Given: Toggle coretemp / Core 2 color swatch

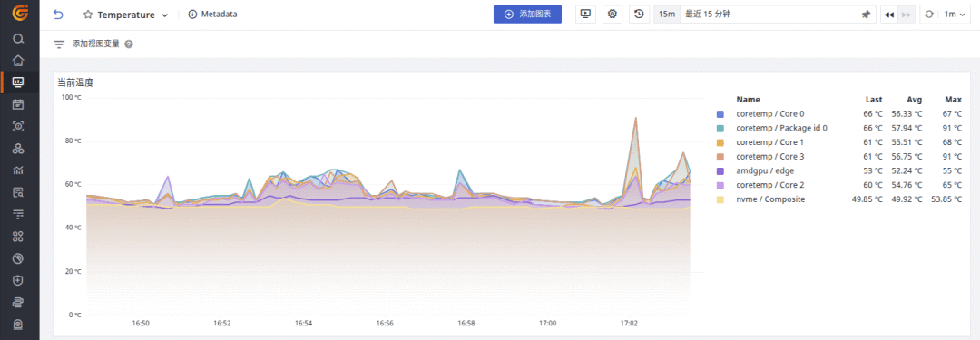Looking at the screenshot, I should [720, 185].
